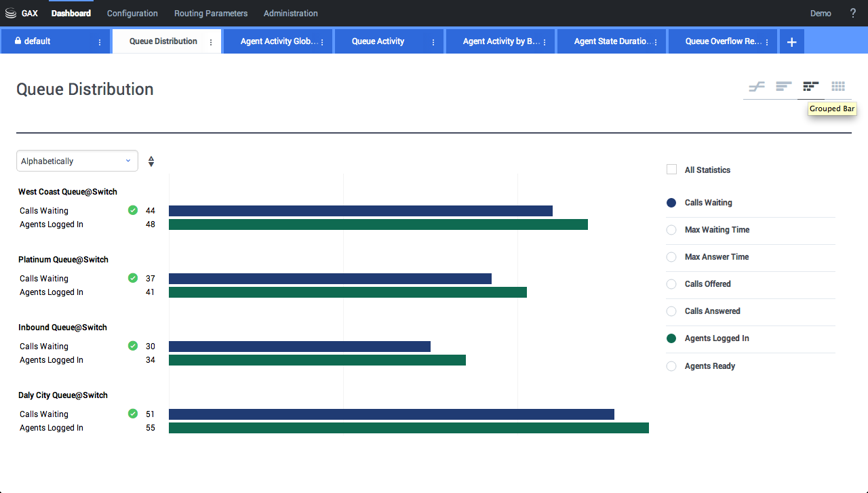
Task: Open the Queue Activity widget tab
Action: (378, 41)
